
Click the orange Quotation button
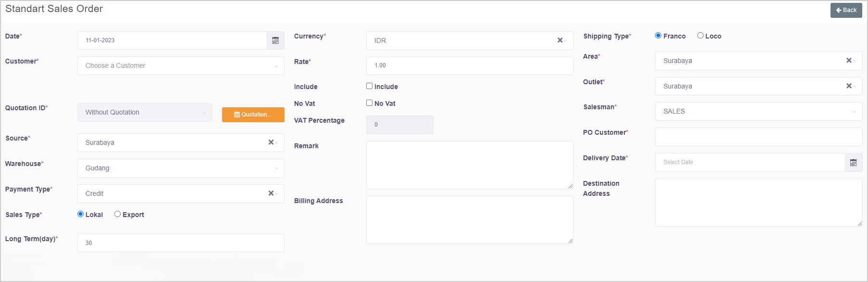[253, 115]
